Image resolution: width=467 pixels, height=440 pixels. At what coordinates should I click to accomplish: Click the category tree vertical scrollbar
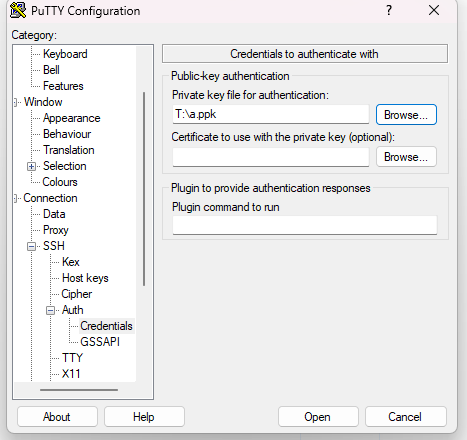click(x=144, y=189)
